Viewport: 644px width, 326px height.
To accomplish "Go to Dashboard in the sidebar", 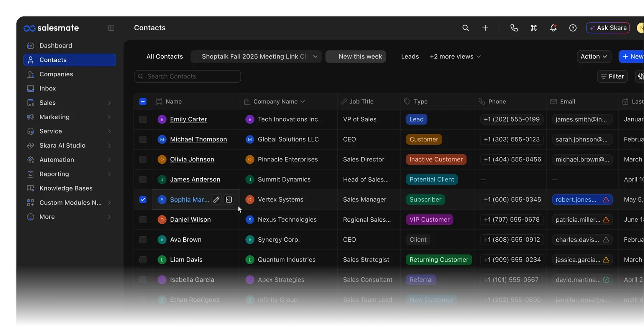I will 70,46.
